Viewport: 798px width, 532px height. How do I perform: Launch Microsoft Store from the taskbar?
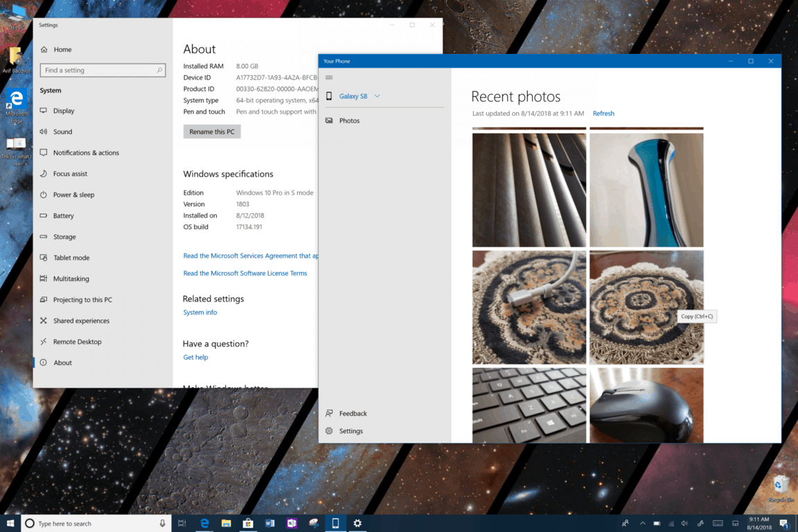coord(248,524)
